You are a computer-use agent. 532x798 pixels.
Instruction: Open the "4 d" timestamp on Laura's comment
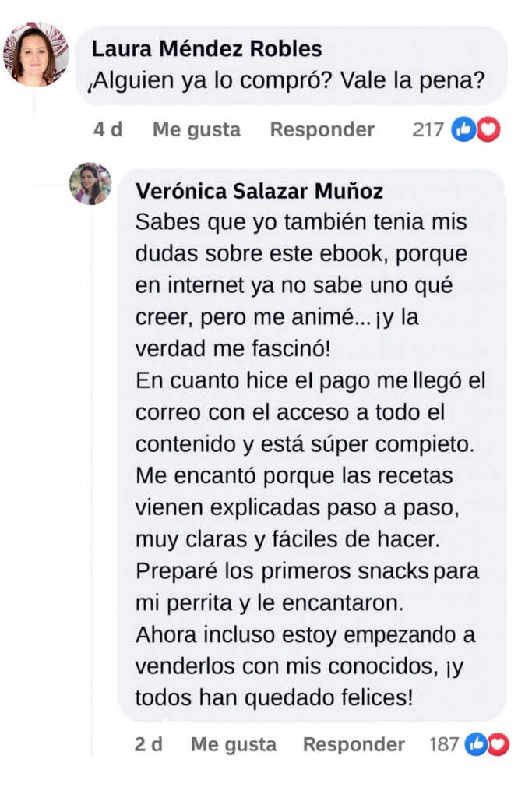point(107,129)
